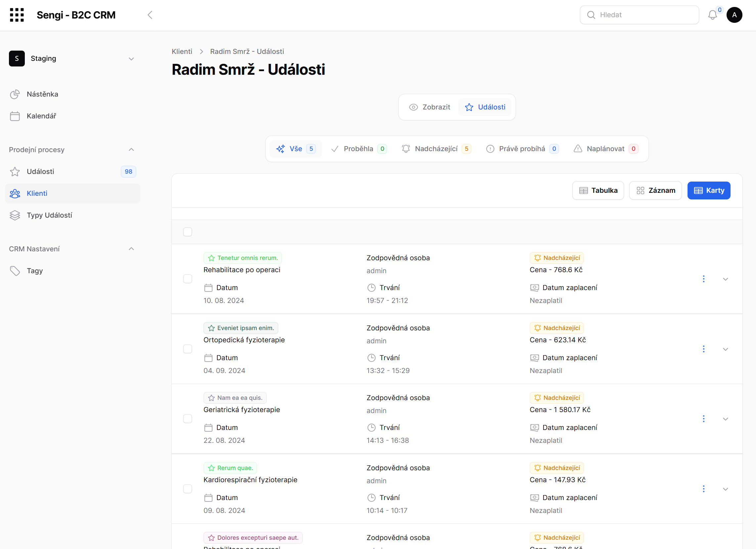Toggle the select-all checkbox in header
The image size is (756, 549).
tap(188, 232)
